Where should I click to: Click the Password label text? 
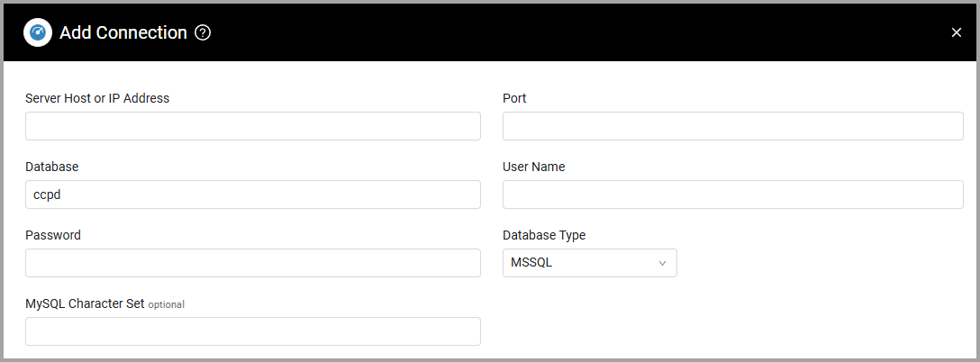tap(53, 235)
